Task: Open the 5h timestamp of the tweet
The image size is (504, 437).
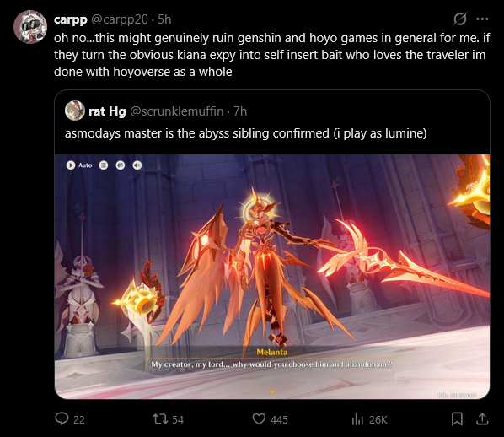Action: coord(164,19)
